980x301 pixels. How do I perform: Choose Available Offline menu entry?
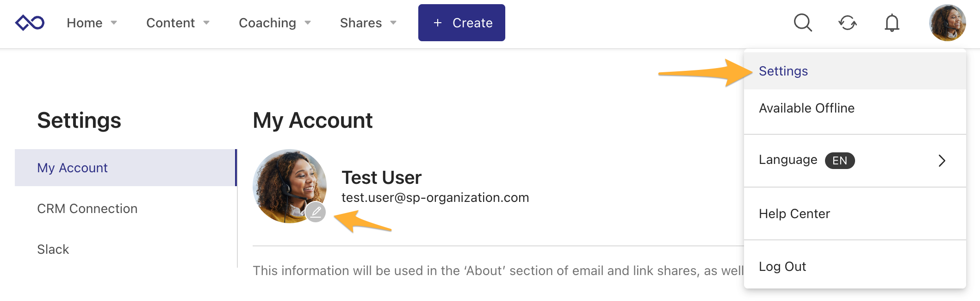click(806, 108)
